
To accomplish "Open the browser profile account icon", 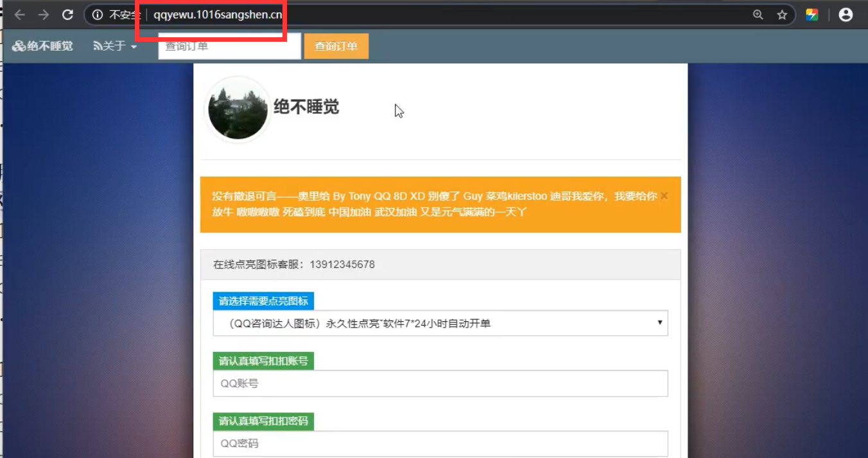I will [x=846, y=15].
